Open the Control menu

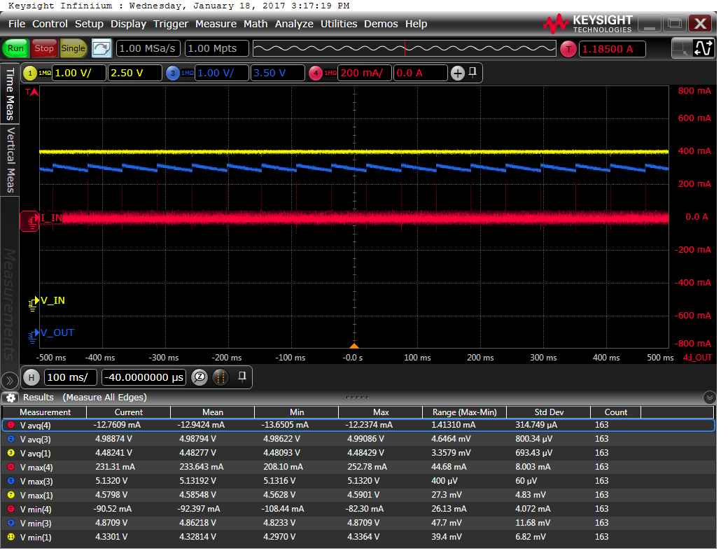[50, 24]
